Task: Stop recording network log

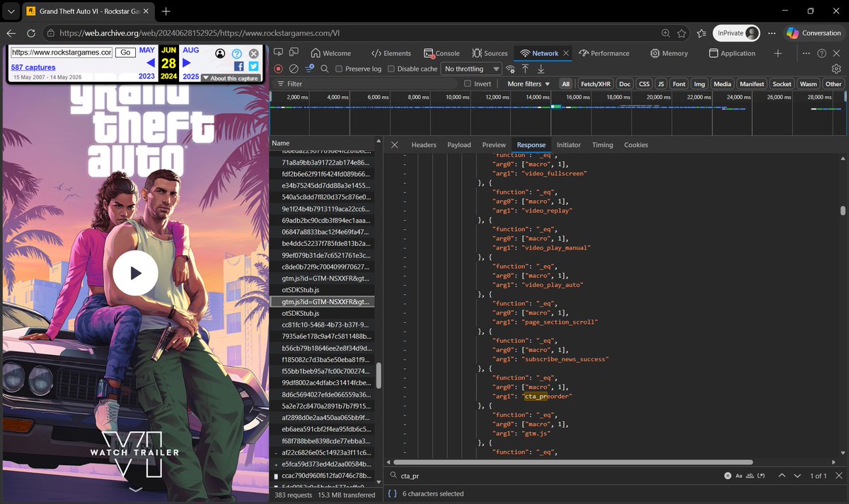Action: click(278, 69)
